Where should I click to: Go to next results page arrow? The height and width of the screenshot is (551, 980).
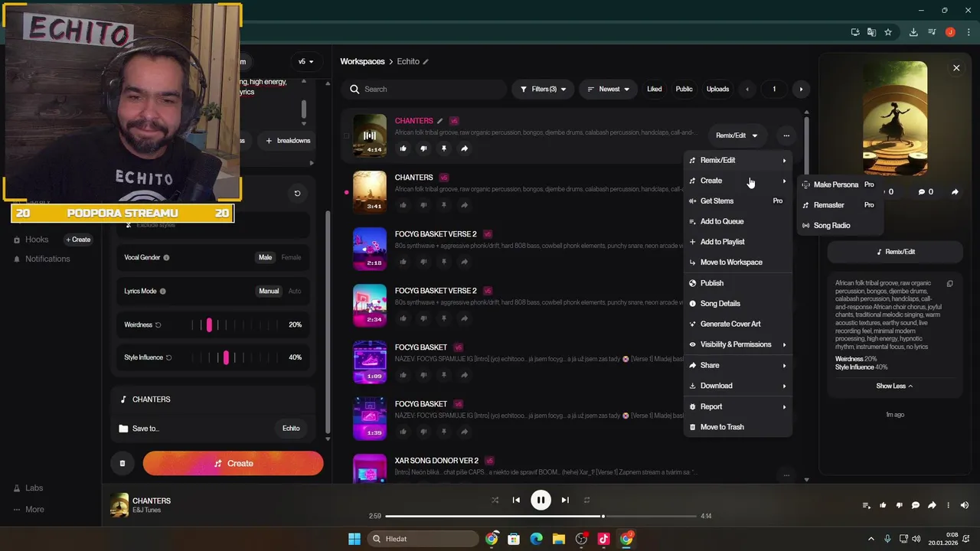pyautogui.click(x=801, y=90)
